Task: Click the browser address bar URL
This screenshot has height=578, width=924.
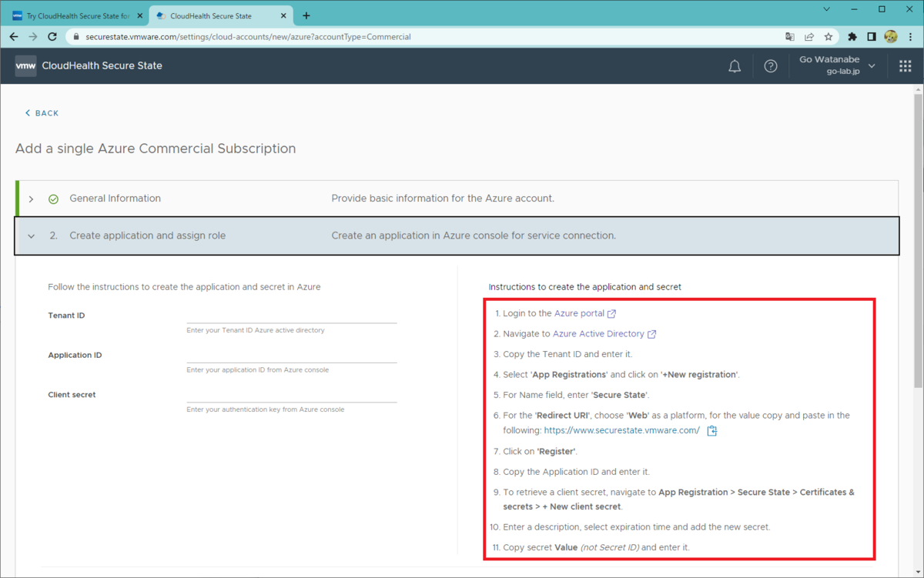Action: [x=248, y=36]
